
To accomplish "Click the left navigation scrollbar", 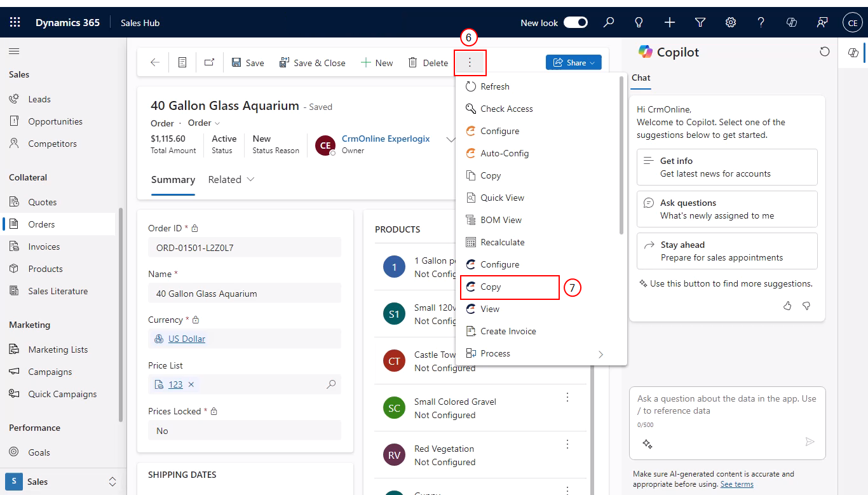I will pyautogui.click(x=121, y=315).
